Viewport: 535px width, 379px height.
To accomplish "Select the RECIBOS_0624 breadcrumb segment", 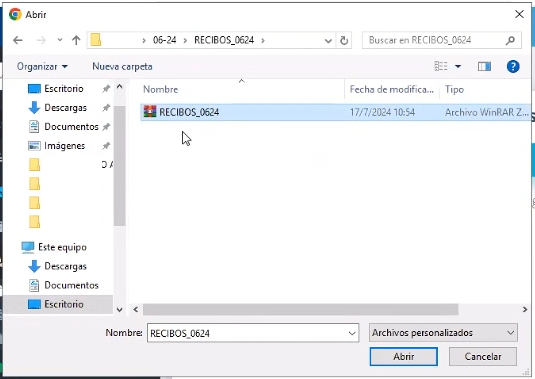I will pos(224,40).
